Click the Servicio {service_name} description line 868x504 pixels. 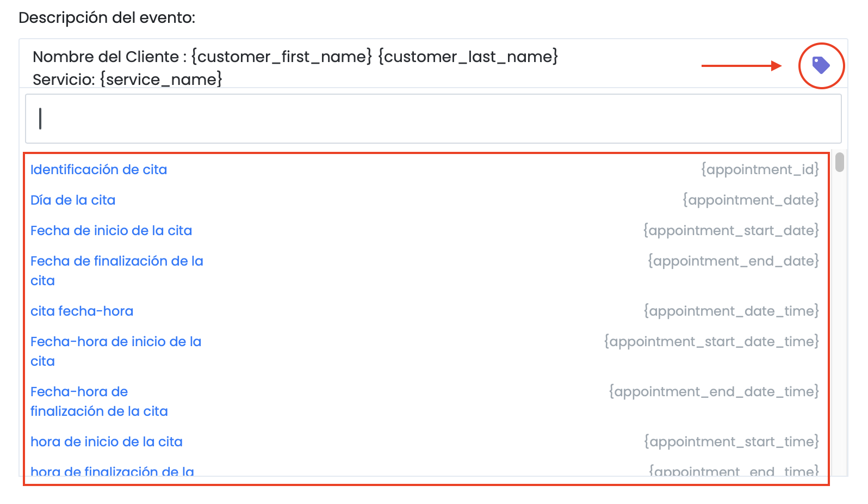tap(127, 79)
